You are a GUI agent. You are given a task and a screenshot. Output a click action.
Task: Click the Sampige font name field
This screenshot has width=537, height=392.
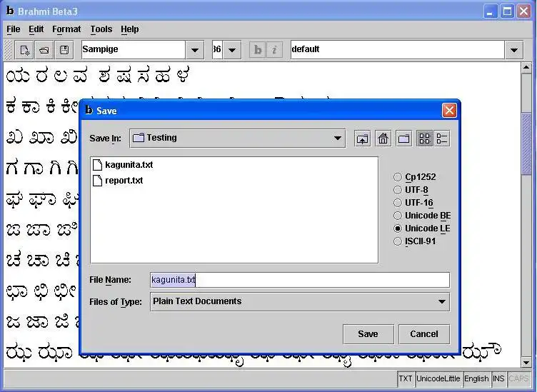click(x=134, y=50)
